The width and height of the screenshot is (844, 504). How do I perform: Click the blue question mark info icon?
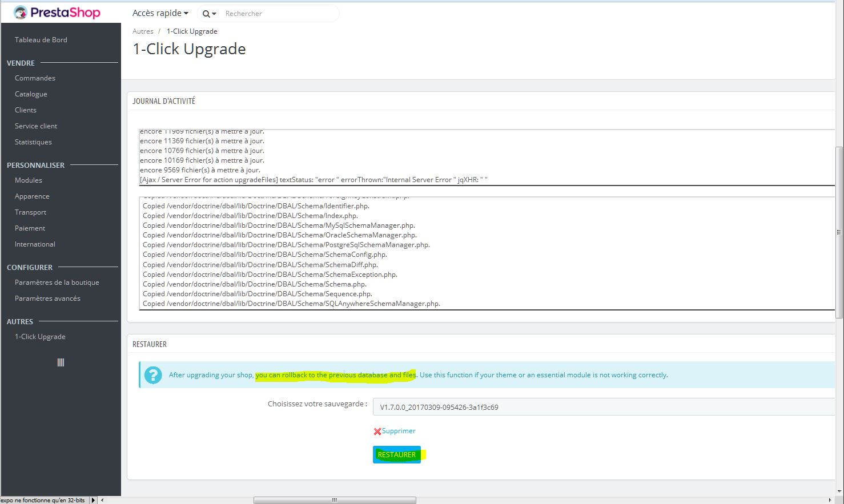click(153, 375)
